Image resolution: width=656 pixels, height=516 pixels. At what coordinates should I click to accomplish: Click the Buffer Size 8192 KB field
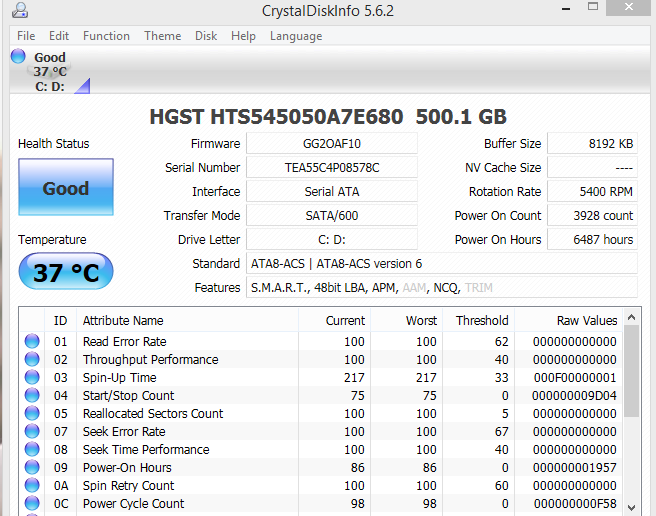[592, 144]
